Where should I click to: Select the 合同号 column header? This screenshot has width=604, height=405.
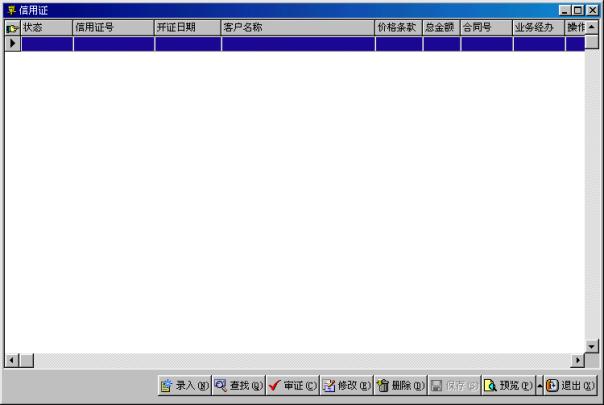click(487, 28)
